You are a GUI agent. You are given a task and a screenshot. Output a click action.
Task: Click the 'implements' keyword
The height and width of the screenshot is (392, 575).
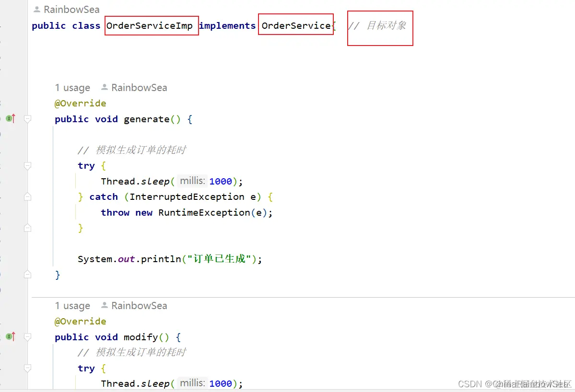(x=227, y=26)
